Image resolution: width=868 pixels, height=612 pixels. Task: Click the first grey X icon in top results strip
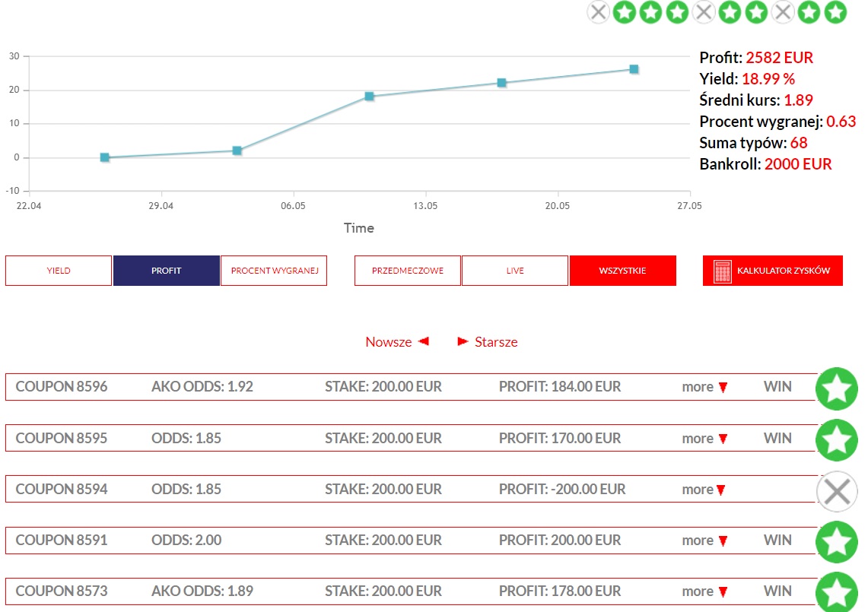599,12
